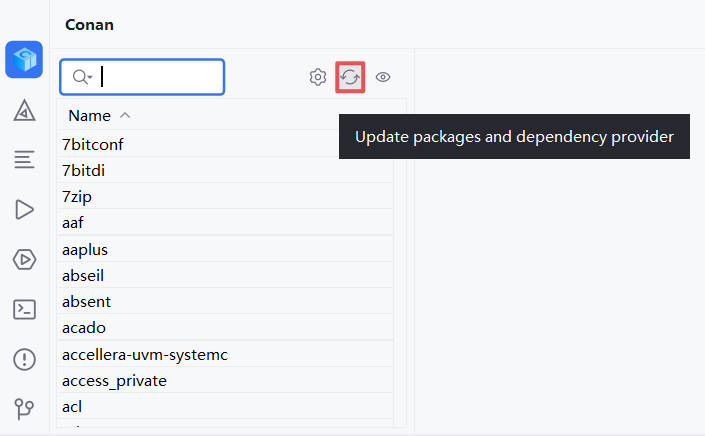Select the 7zip package row

click(77, 197)
